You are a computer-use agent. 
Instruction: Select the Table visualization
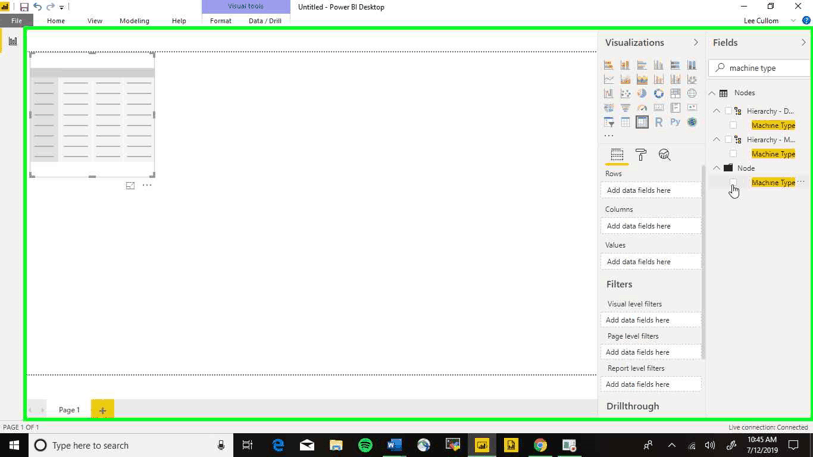click(625, 122)
